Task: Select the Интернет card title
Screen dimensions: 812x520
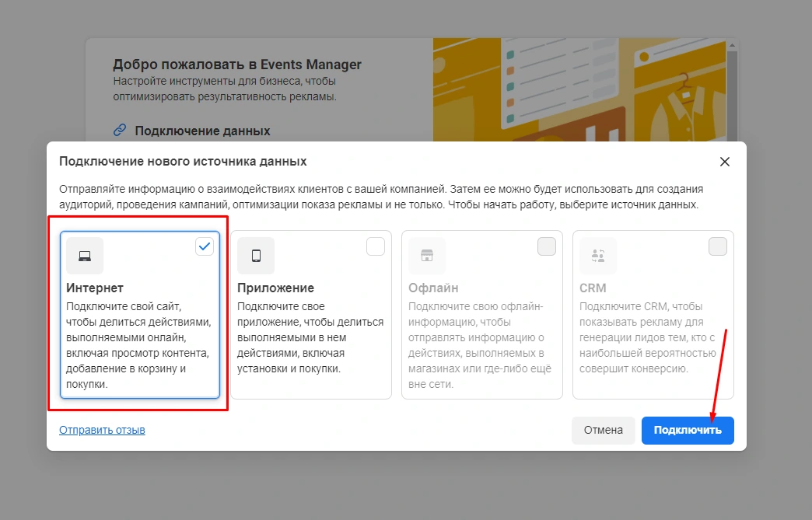Action: 95,288
